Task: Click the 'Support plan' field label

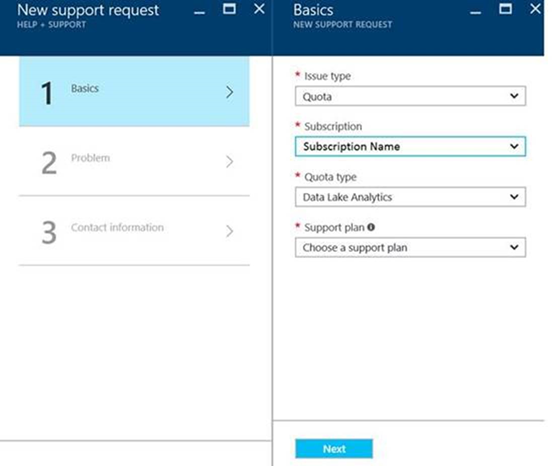Action: (334, 227)
